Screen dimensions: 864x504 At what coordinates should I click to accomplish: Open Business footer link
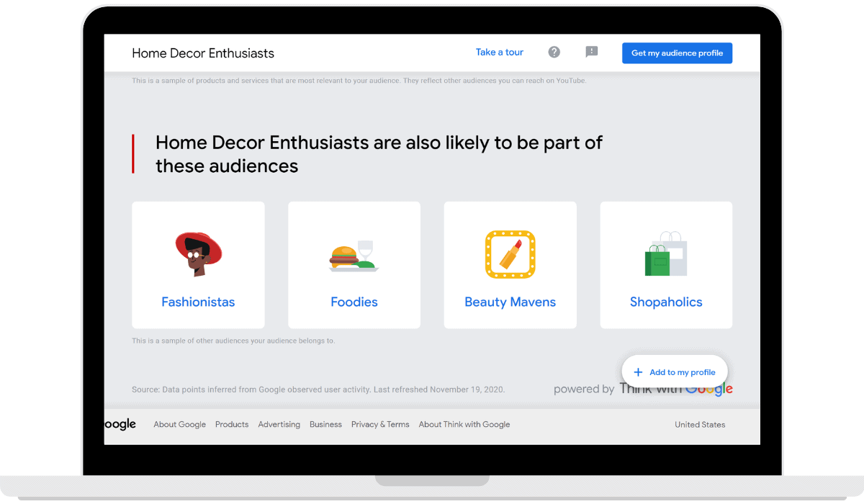pyautogui.click(x=325, y=425)
